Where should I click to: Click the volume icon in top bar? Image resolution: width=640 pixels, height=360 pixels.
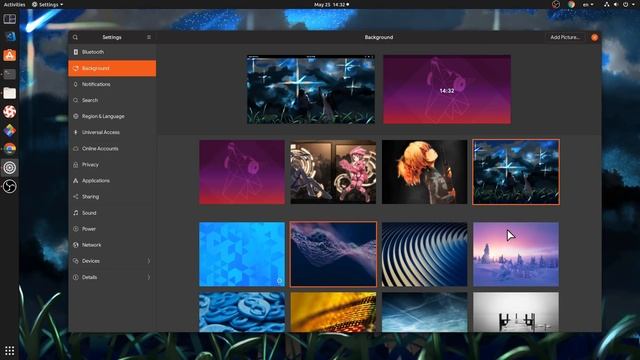pyautogui.click(x=616, y=4)
